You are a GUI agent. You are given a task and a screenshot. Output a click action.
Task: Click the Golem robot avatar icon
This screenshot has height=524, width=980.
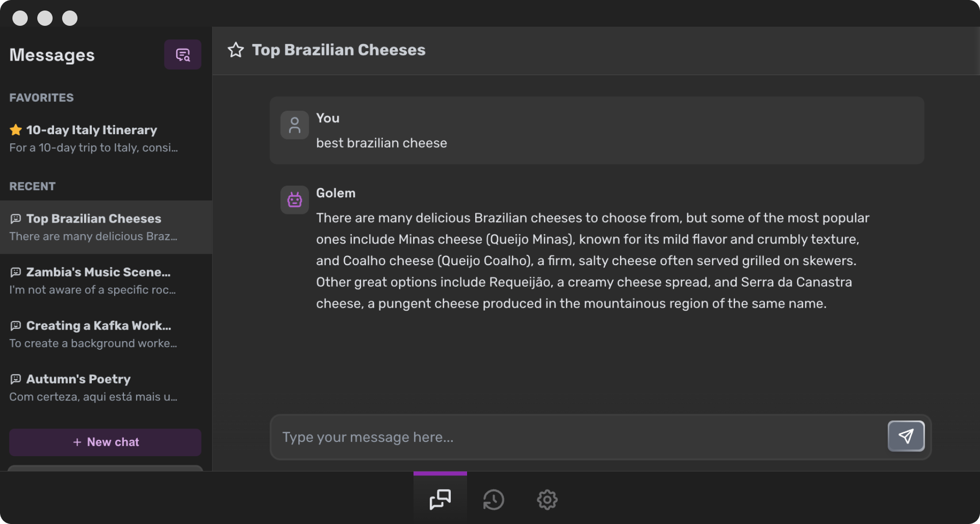294,200
